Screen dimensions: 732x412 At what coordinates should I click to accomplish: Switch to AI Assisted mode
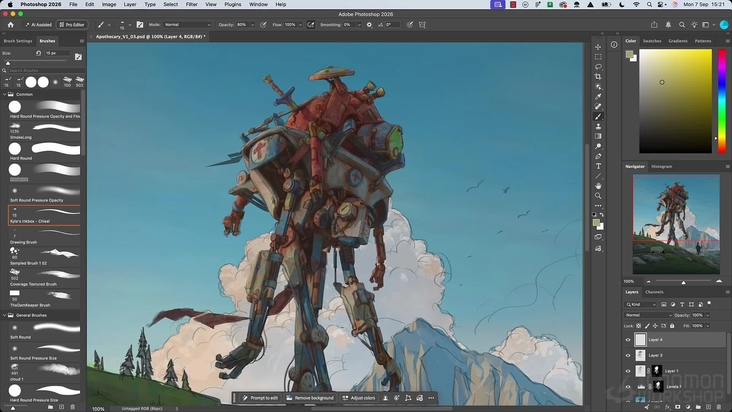pos(38,25)
